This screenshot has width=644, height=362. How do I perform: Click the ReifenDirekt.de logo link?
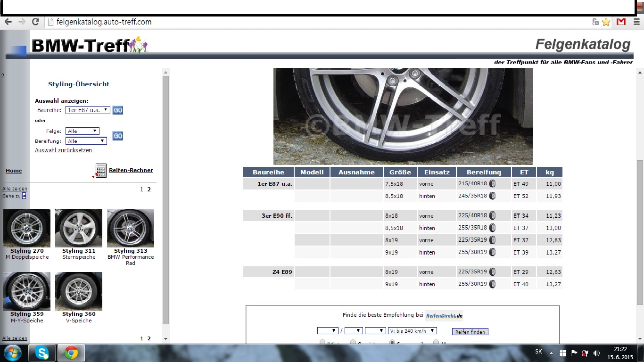tap(444, 315)
